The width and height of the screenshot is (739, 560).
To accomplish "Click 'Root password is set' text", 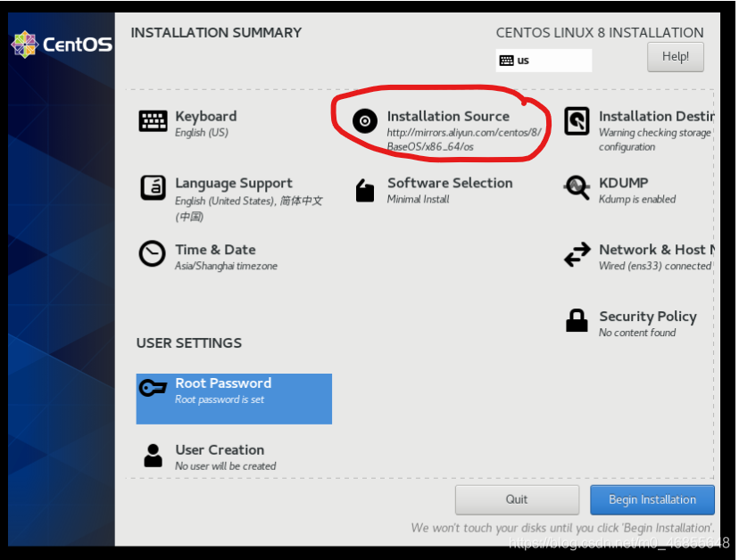I will pyautogui.click(x=220, y=399).
